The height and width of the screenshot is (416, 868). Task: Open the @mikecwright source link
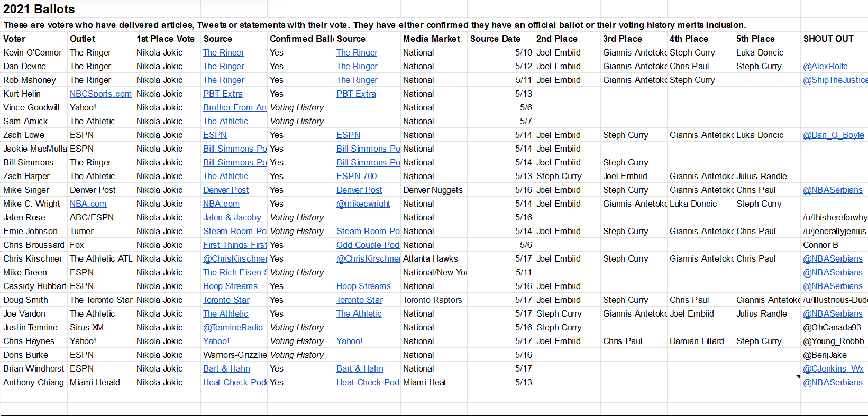(363, 204)
